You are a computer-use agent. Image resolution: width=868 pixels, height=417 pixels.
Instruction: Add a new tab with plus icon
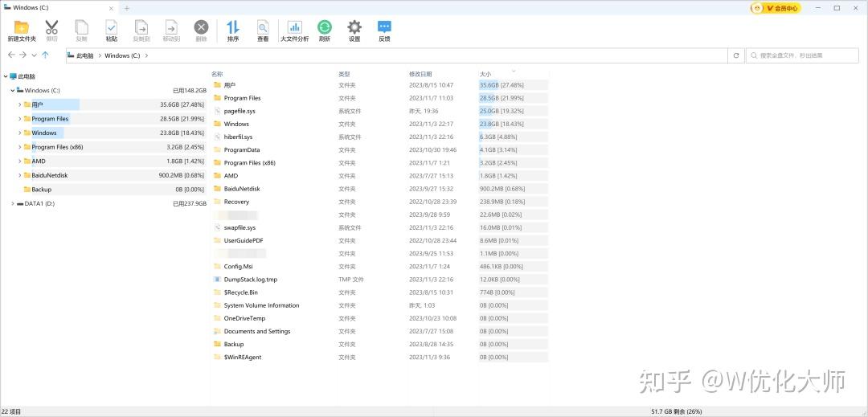pyautogui.click(x=127, y=8)
